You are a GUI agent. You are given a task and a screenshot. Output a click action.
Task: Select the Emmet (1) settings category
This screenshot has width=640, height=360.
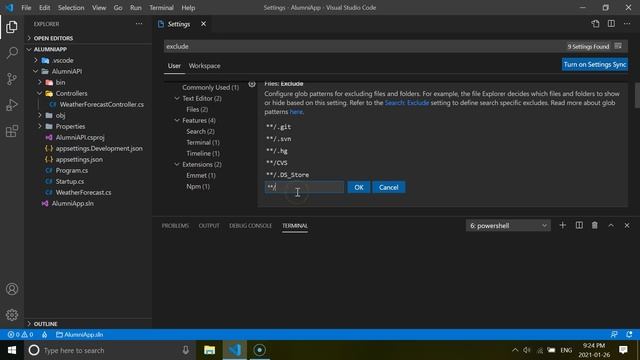(x=201, y=175)
